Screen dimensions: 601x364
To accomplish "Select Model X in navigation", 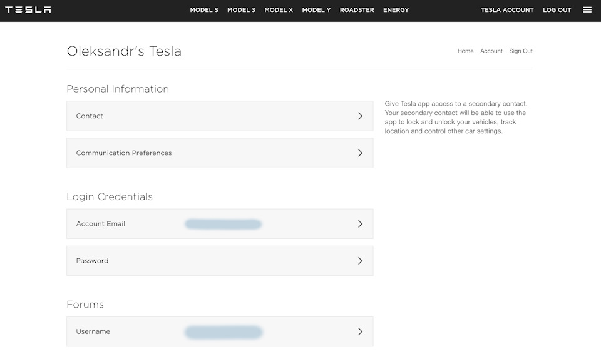I will [x=279, y=10].
